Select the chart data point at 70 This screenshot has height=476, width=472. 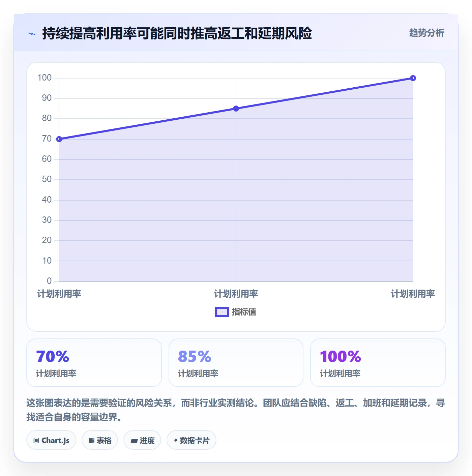pos(59,139)
